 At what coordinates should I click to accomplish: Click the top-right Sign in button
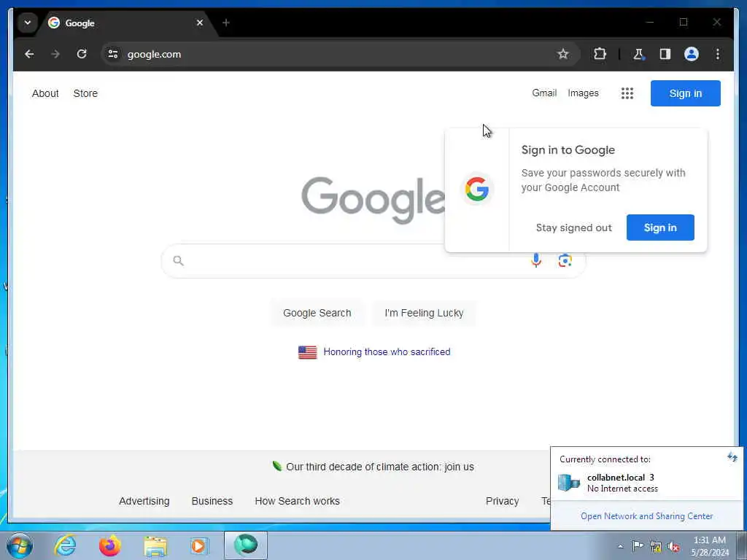pyautogui.click(x=685, y=93)
